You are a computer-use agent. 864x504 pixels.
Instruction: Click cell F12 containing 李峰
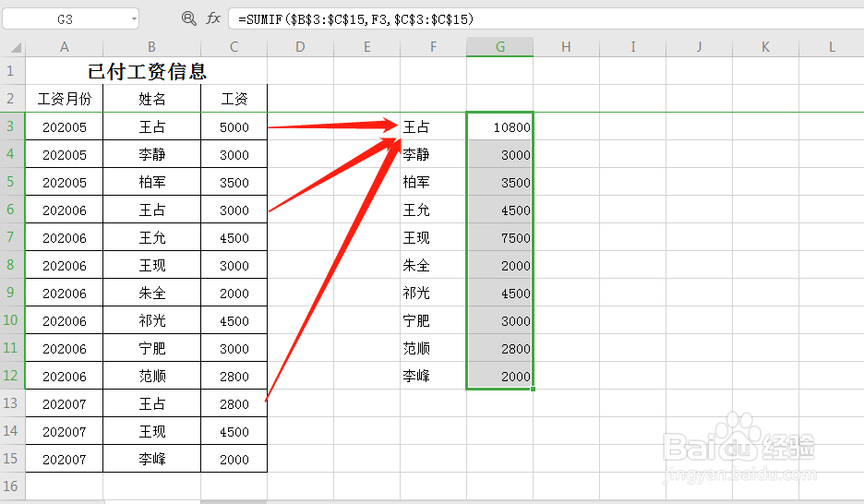(x=434, y=376)
